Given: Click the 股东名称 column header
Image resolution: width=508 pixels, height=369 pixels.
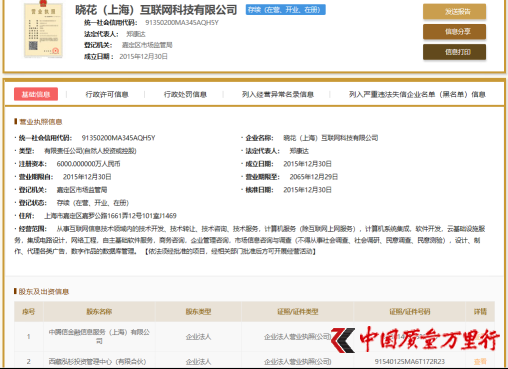Looking at the screenshot, I should [x=99, y=312].
